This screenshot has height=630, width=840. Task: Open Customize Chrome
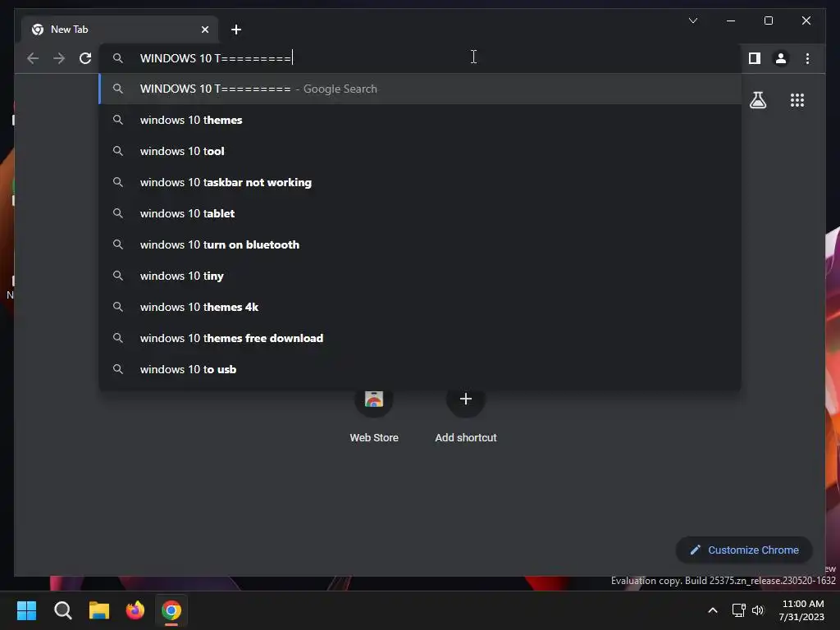pyautogui.click(x=744, y=550)
